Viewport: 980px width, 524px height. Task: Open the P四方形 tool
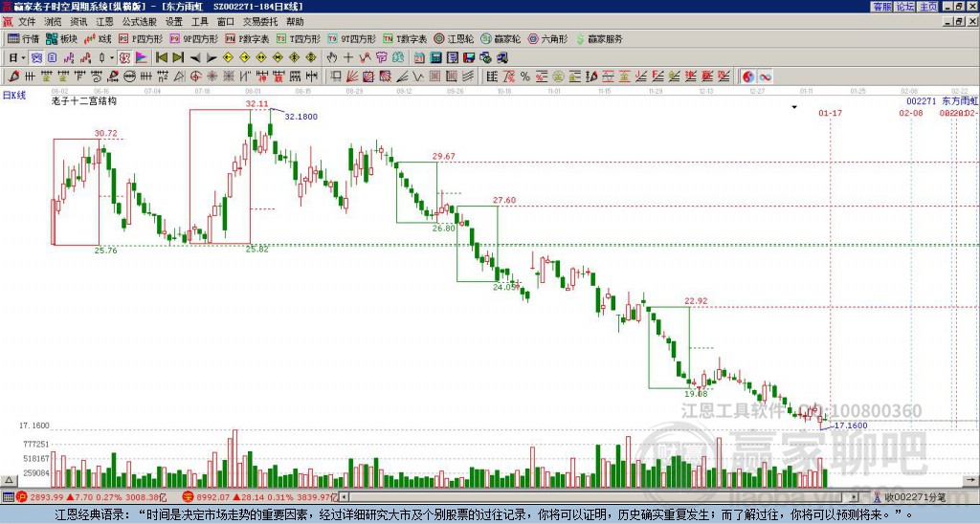(141, 38)
